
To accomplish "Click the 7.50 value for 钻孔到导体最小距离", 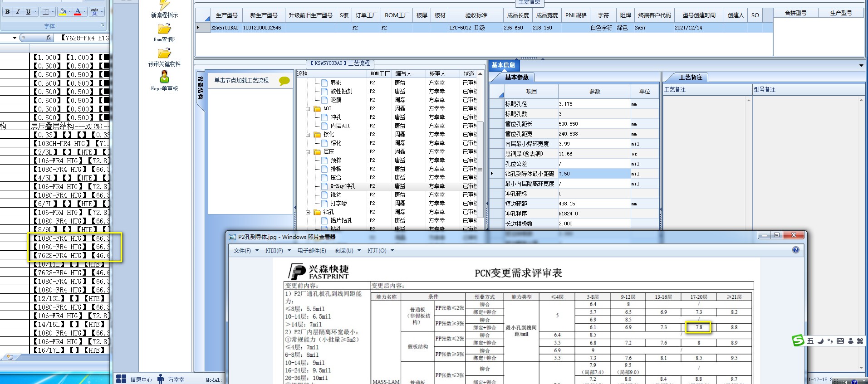I will 594,174.
